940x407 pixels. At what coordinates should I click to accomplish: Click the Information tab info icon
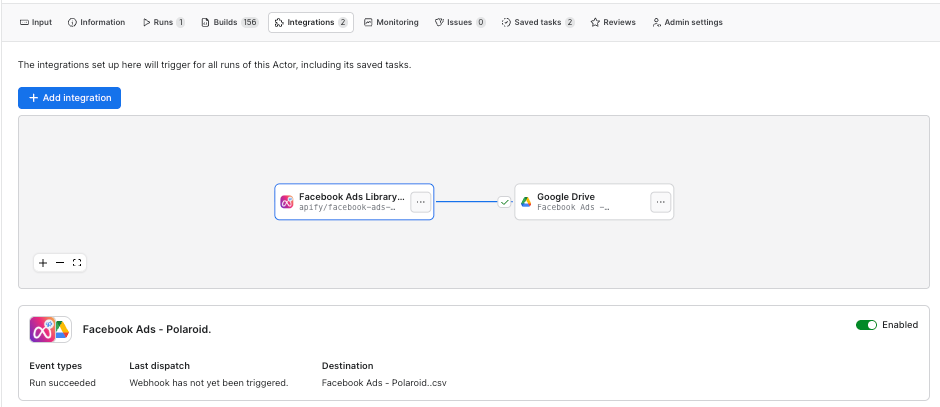[x=73, y=22]
